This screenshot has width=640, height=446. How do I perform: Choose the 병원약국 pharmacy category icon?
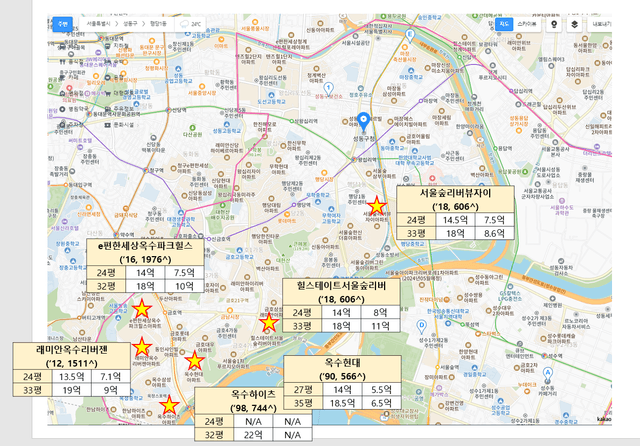(62, 109)
